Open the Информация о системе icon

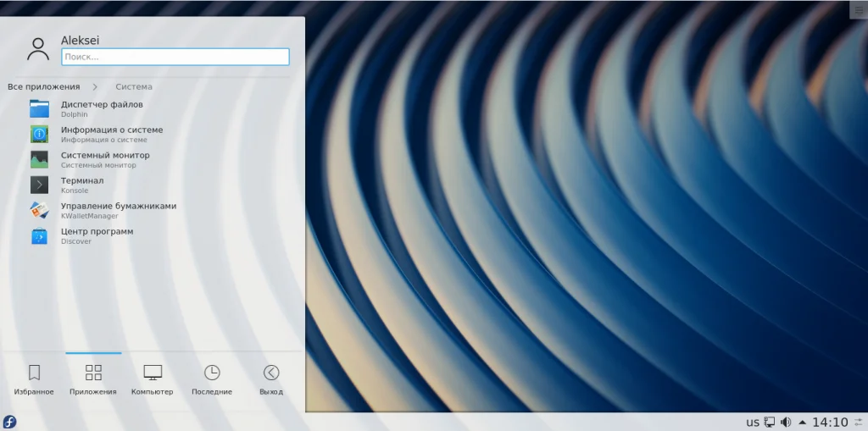(x=39, y=135)
